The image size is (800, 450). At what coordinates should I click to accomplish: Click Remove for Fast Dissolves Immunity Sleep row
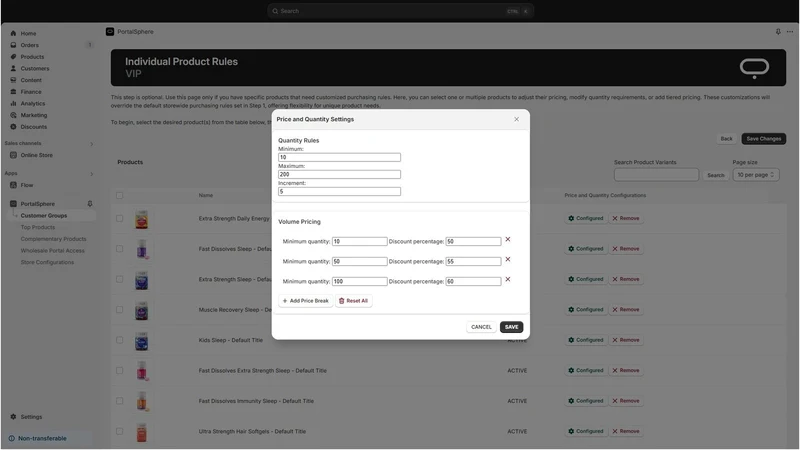[x=626, y=401]
